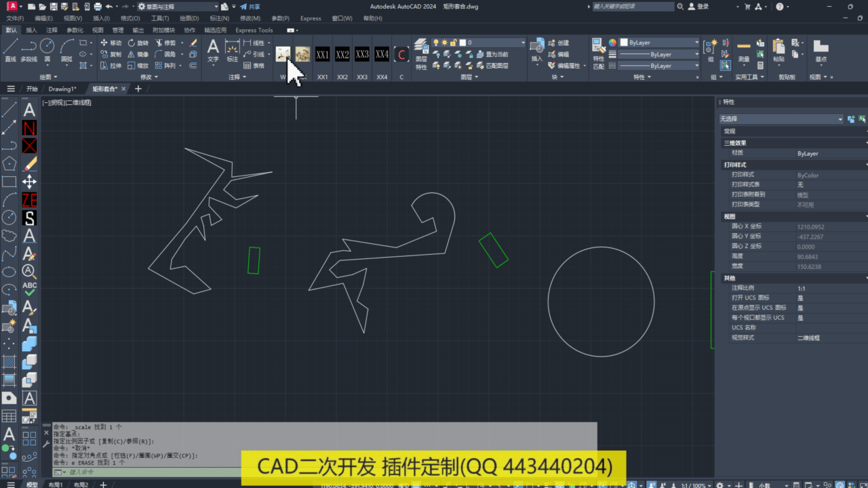Select the Line (直线) tool in ribbon
Viewport: 868px width, 488px height.
(x=10, y=50)
